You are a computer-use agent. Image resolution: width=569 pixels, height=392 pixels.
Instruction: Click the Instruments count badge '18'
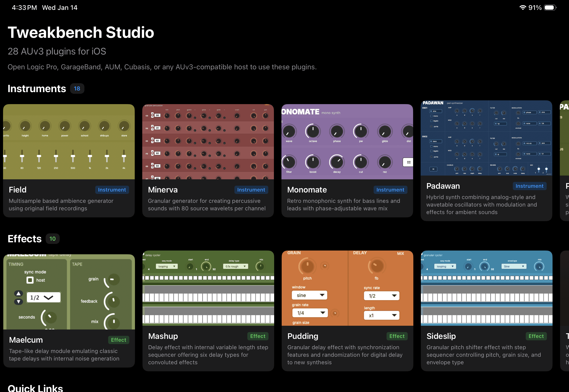[77, 89]
